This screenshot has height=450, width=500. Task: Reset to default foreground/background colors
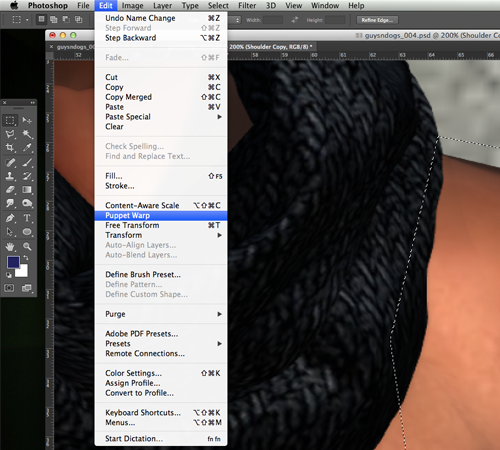click(9, 275)
